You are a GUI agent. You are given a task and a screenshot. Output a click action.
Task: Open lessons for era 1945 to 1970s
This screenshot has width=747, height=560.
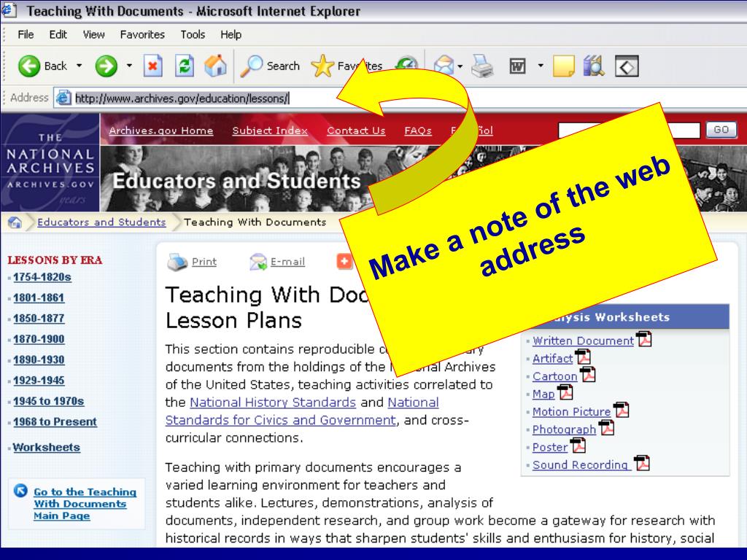click(x=49, y=401)
